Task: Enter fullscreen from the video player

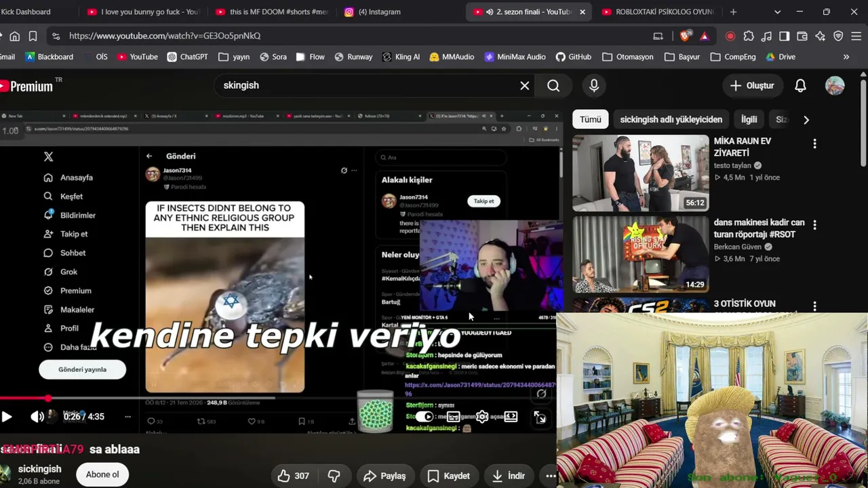Action: (x=540, y=418)
